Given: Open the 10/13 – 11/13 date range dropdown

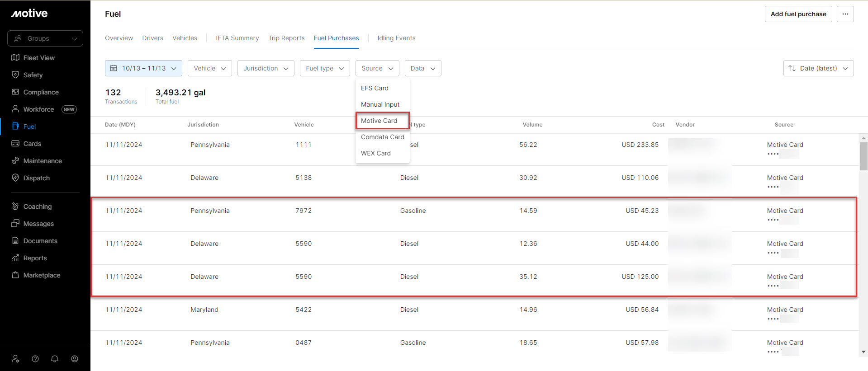Looking at the screenshot, I should [143, 68].
